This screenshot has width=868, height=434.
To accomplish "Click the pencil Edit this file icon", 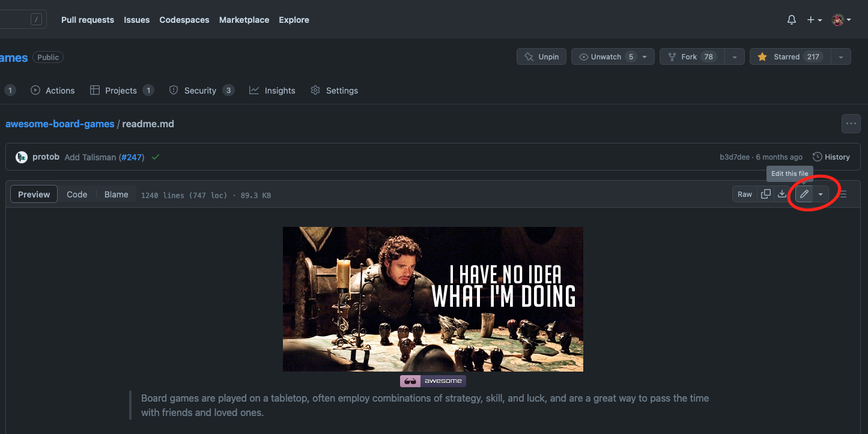I will [804, 194].
